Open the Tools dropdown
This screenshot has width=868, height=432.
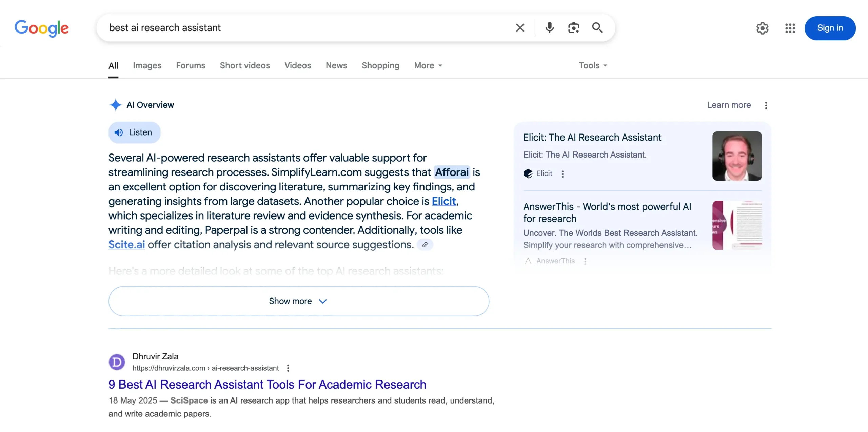[593, 65]
